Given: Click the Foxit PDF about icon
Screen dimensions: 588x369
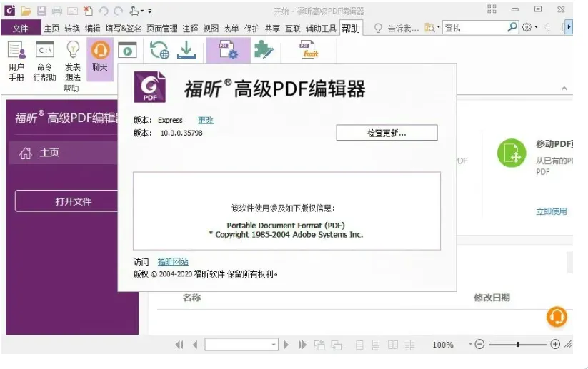Looking at the screenshot, I should coord(309,50).
